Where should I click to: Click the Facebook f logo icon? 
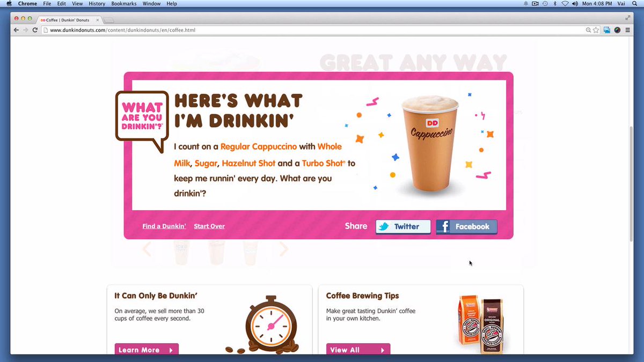[443, 227]
